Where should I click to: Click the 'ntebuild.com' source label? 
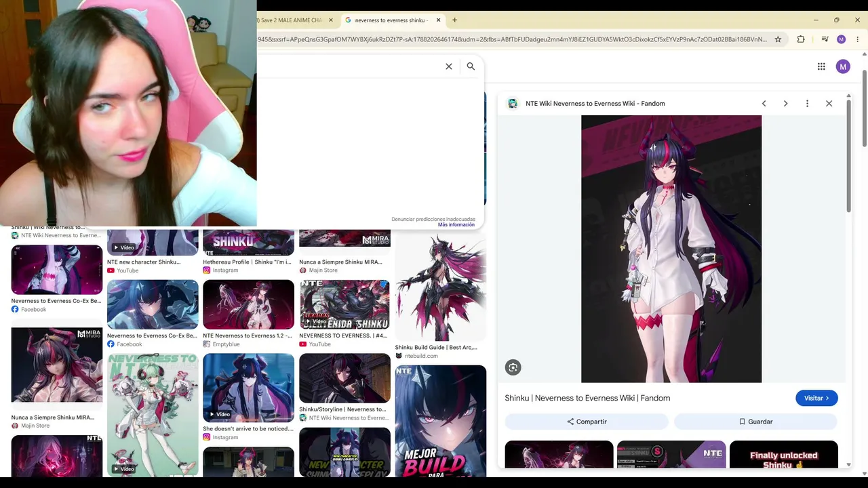pyautogui.click(x=421, y=356)
